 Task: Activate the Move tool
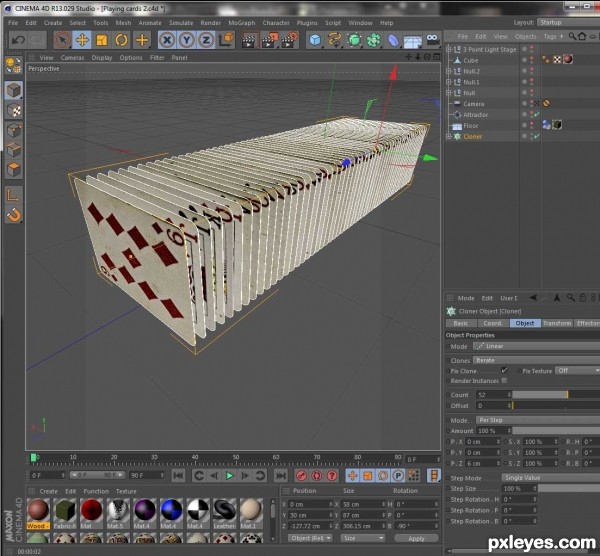[82, 40]
